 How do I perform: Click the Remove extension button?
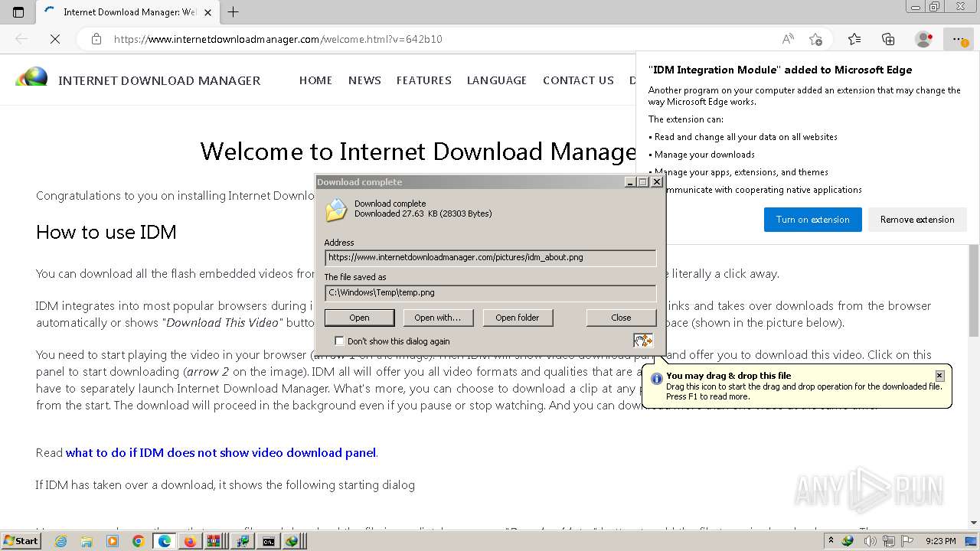click(917, 220)
